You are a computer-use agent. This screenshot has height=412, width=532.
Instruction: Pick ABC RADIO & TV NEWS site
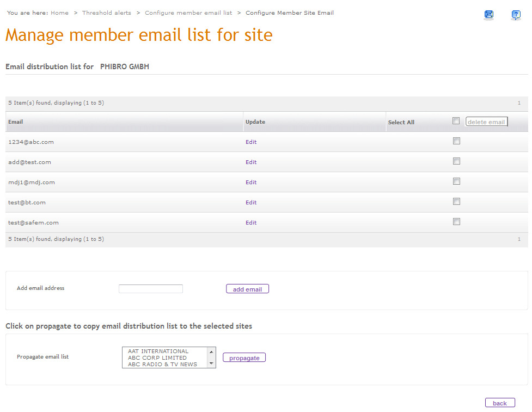pyautogui.click(x=162, y=364)
